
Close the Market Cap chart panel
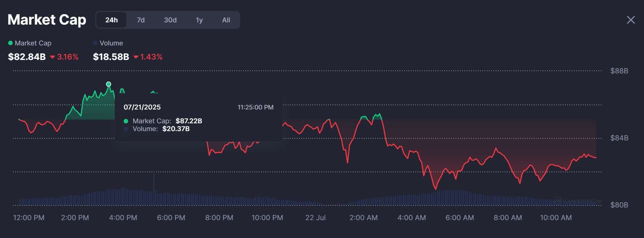coord(631,20)
